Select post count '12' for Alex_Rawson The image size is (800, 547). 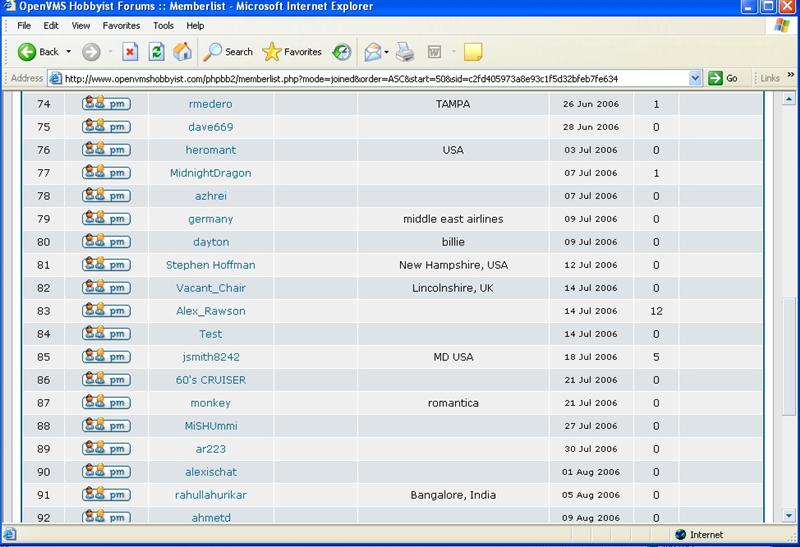coord(656,311)
